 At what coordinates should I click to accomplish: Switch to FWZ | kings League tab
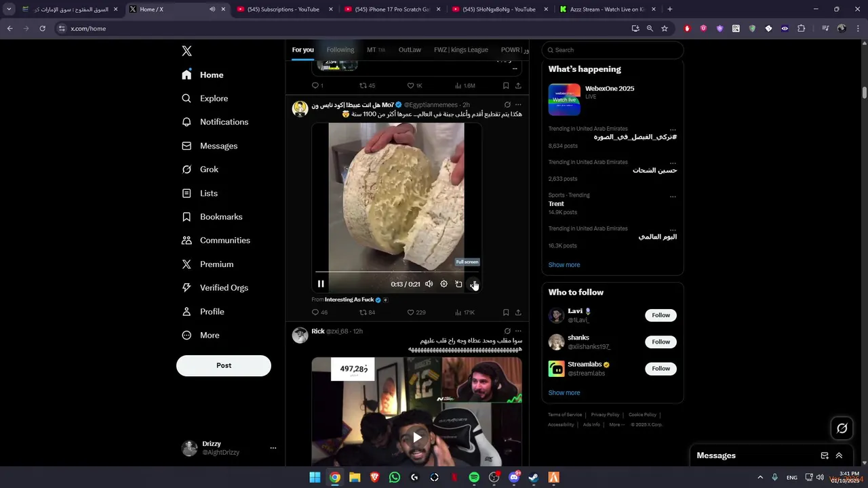(461, 49)
